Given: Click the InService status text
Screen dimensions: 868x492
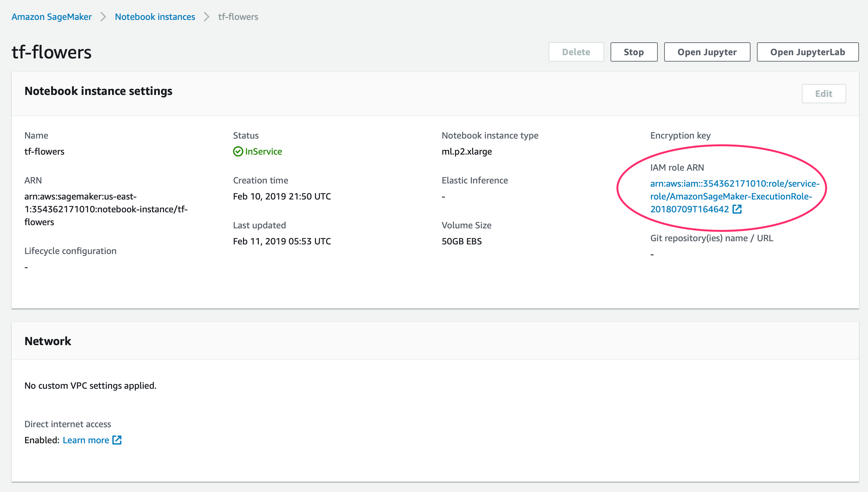Looking at the screenshot, I should click(264, 151).
